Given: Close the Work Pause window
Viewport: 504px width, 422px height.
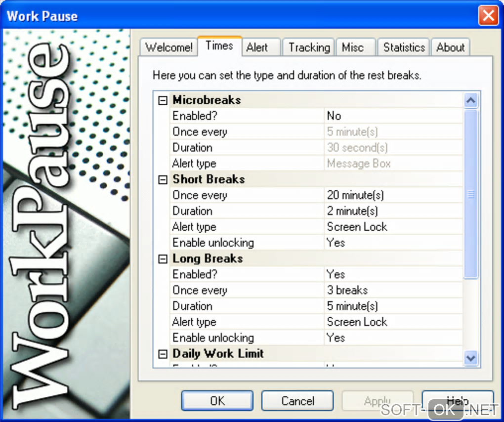Looking at the screenshot, I should point(488,15).
